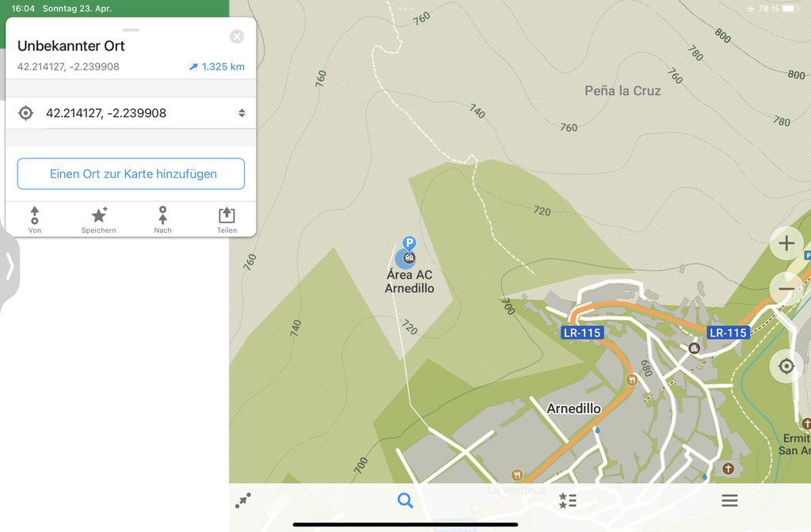Tap the target crosshair icon beside coordinates
Image resolution: width=811 pixels, height=532 pixels.
pyautogui.click(x=25, y=112)
